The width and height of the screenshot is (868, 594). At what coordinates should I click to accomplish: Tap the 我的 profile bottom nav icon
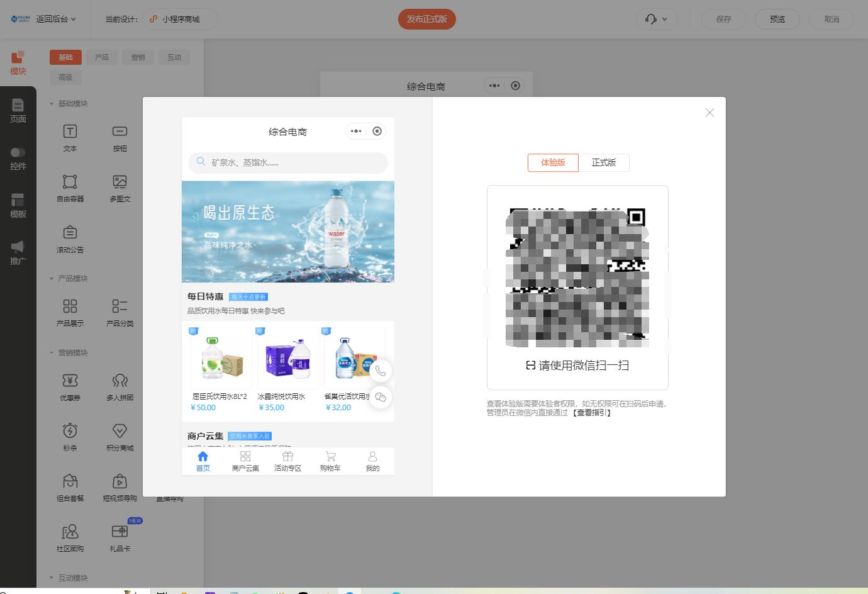(372, 461)
